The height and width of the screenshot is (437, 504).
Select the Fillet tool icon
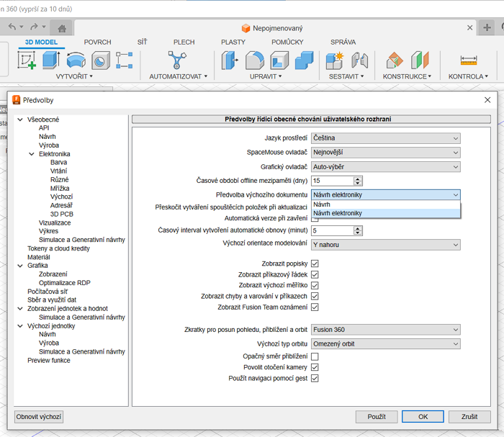coord(255,60)
